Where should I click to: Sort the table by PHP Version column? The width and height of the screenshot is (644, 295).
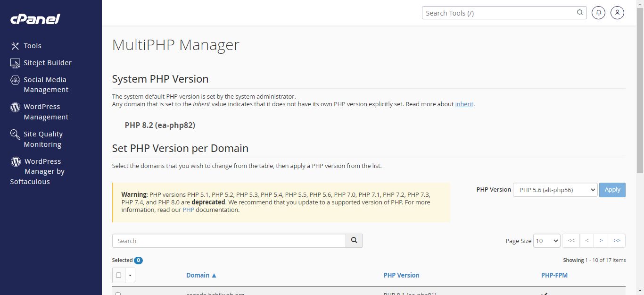(401, 275)
